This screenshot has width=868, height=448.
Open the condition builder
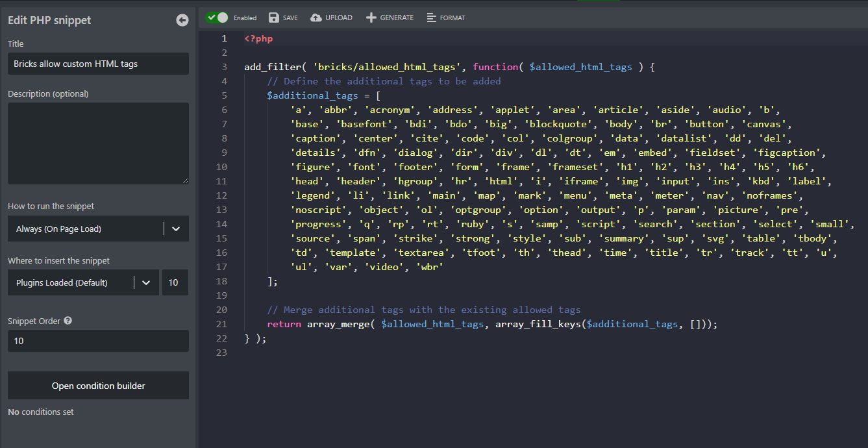click(x=98, y=386)
